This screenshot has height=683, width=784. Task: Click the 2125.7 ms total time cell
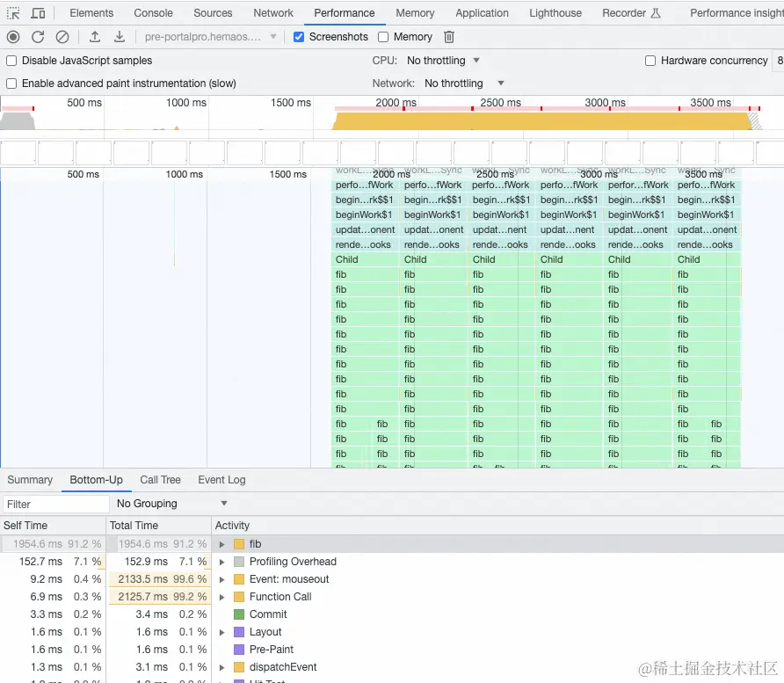[159, 597]
